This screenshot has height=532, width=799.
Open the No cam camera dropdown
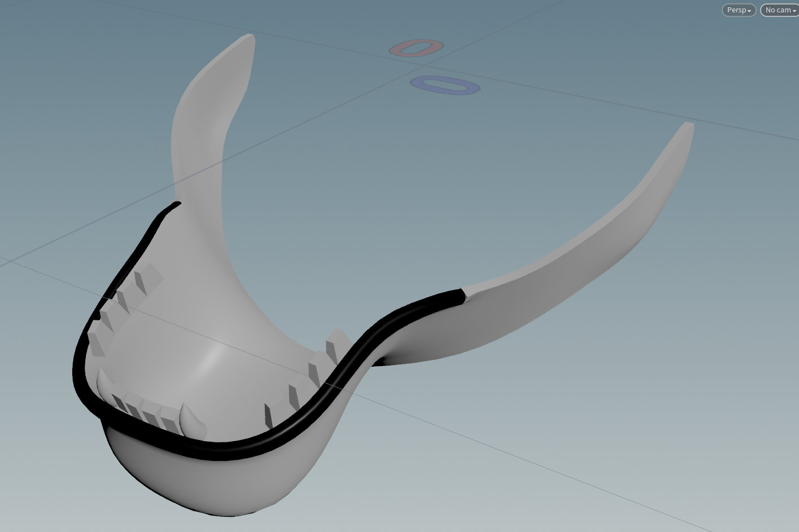coord(780,10)
